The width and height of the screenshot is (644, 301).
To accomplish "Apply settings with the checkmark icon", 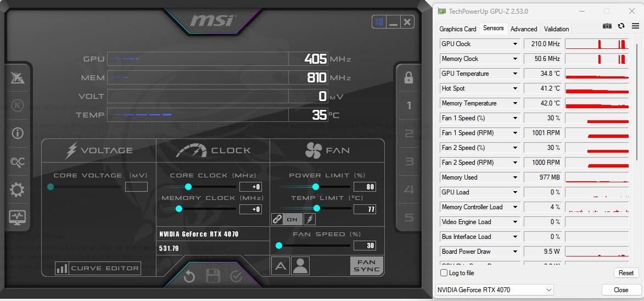I will [x=236, y=276].
